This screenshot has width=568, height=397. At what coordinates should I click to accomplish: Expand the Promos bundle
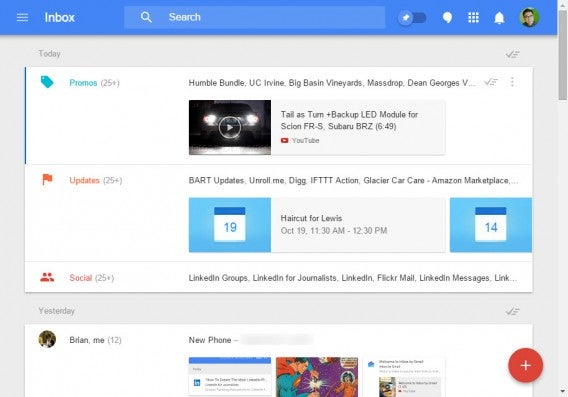pos(83,83)
